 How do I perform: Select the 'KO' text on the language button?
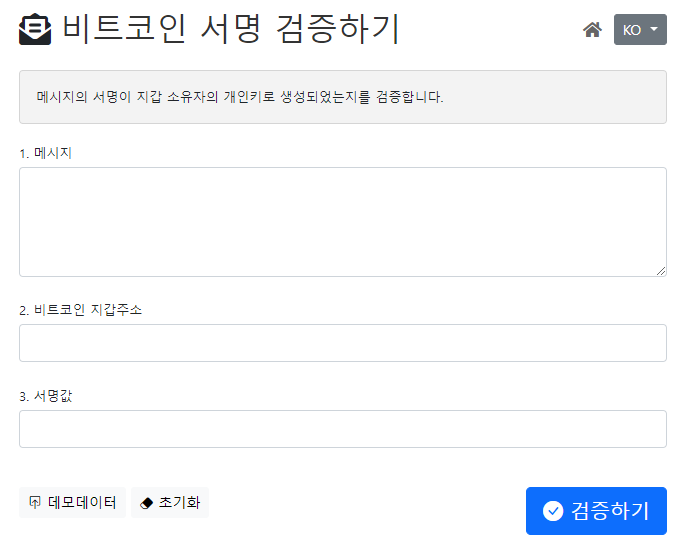click(632, 30)
